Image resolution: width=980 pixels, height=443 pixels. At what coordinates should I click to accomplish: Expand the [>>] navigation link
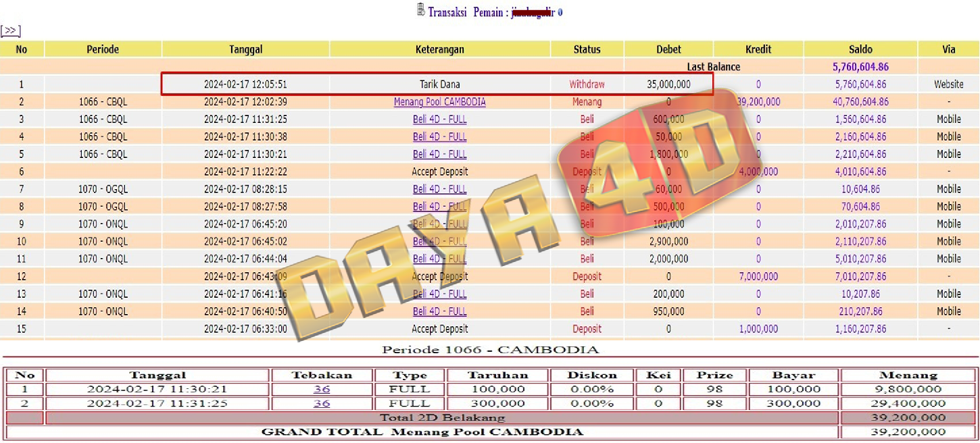[10, 31]
